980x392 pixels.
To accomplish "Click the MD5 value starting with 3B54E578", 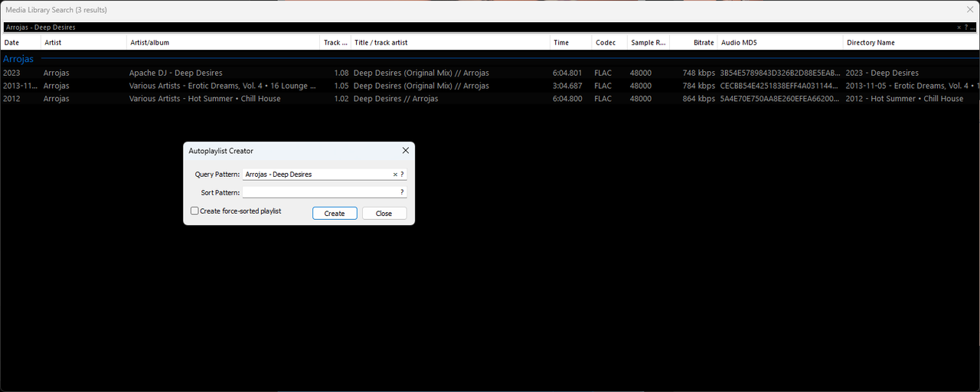I will point(780,73).
